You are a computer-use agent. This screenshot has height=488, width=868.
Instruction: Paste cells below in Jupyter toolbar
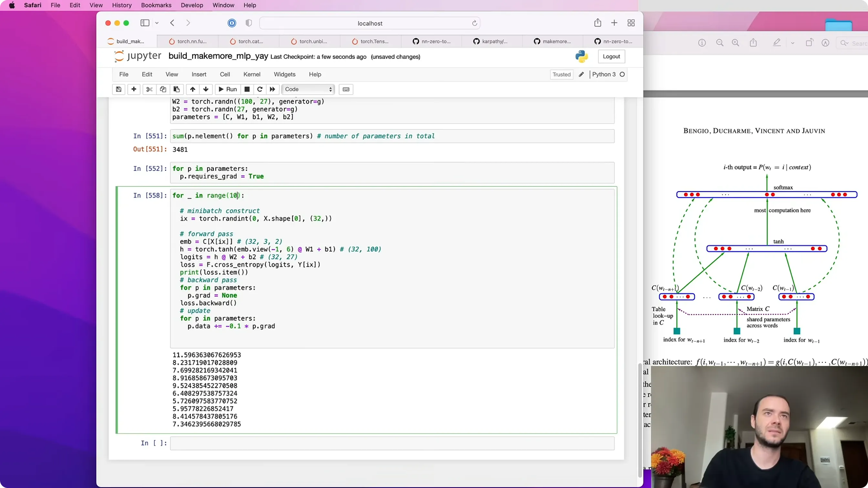pyautogui.click(x=177, y=89)
